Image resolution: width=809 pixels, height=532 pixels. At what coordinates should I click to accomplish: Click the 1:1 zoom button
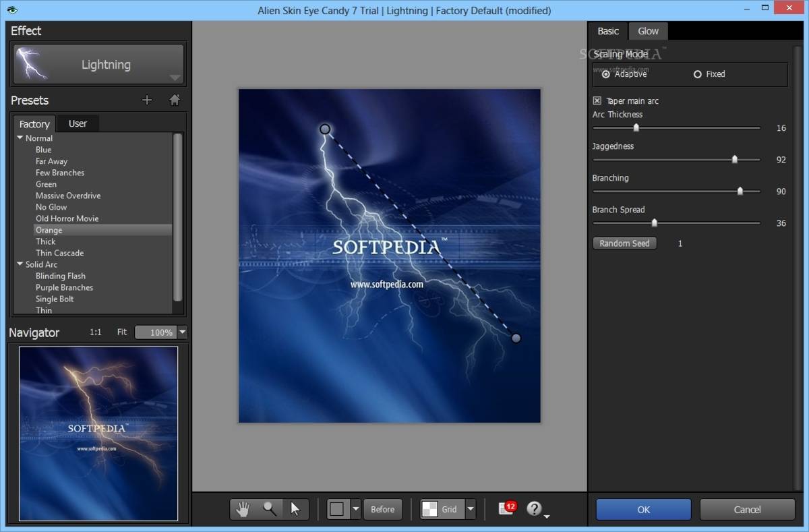point(96,332)
